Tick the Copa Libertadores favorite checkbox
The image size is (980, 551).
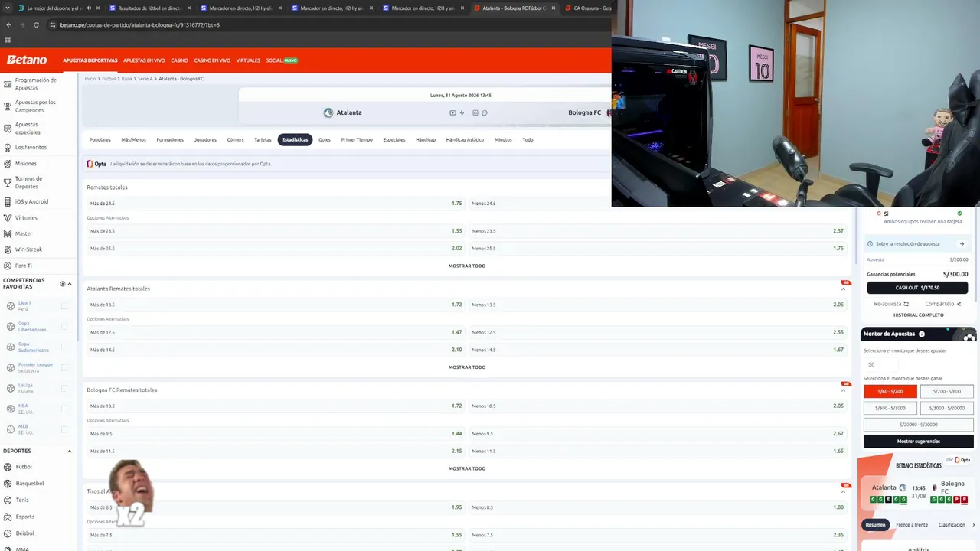(64, 326)
